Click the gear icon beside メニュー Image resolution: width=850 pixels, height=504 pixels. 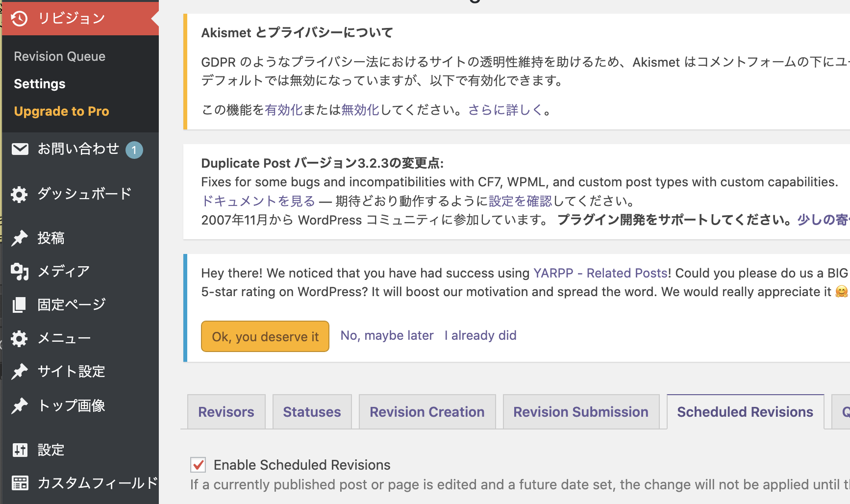click(20, 338)
